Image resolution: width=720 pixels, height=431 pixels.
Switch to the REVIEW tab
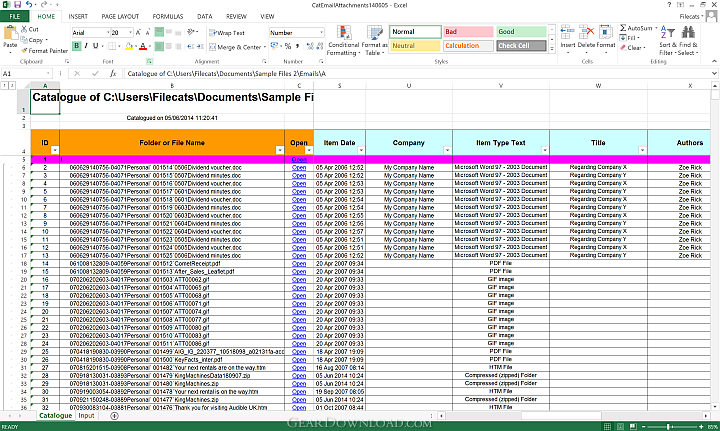[x=236, y=17]
